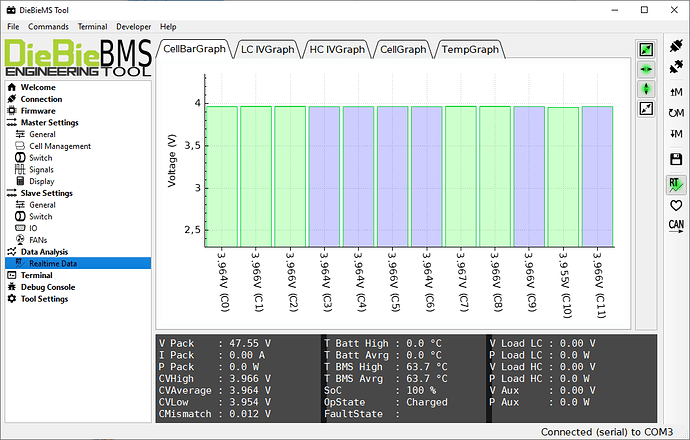Screen dimensions: 690x440
Task: Open Cell Management under Master Settings
Action: [x=59, y=146]
